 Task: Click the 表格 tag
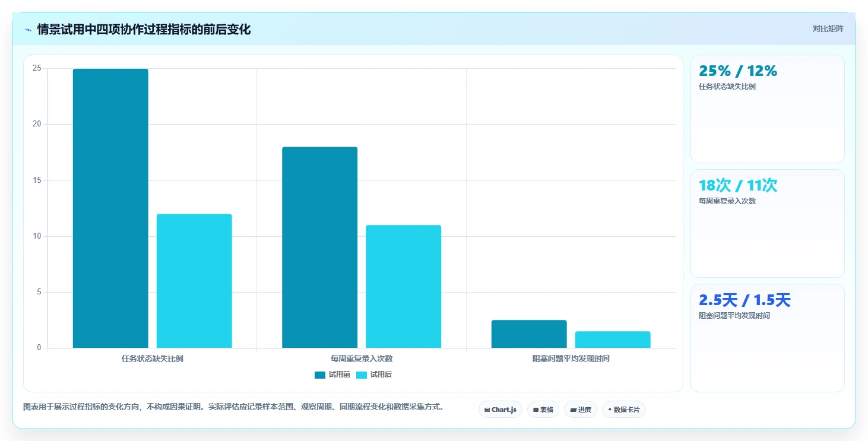[543, 410]
